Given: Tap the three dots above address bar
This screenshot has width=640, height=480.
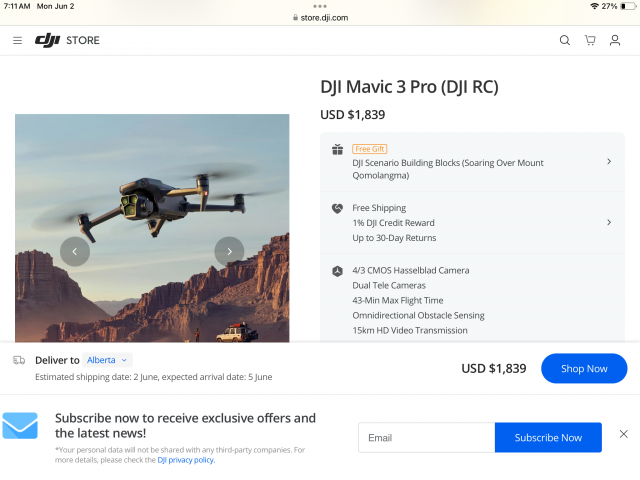Looking at the screenshot, I should pyautogui.click(x=320, y=6).
